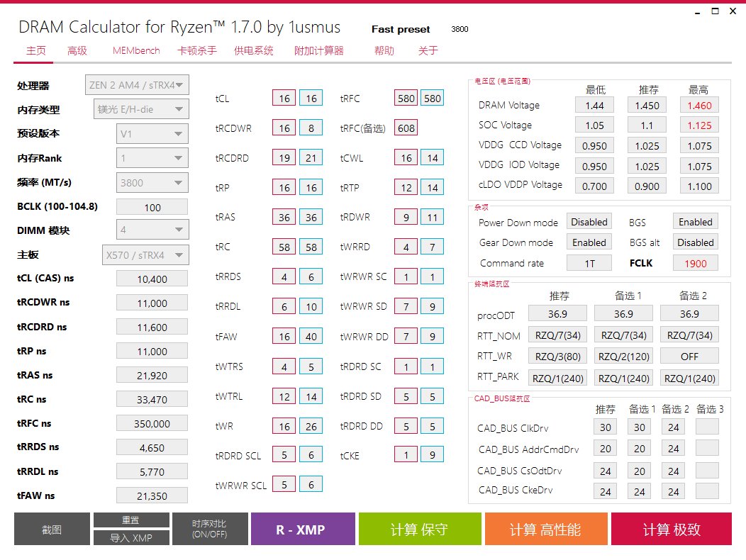746x560 pixels.
Task: Click the empty CAD_BUS CkeDrv 备选 3 box
Action: click(x=707, y=491)
